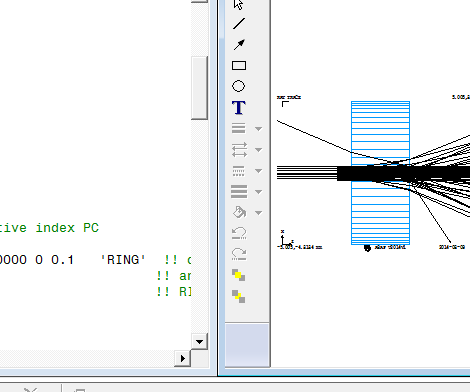Select the Text annotation tool

[x=239, y=108]
